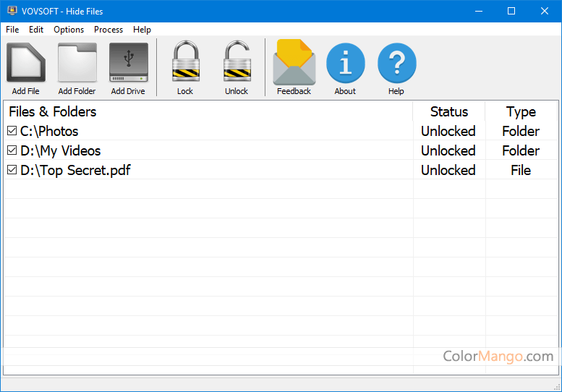
Task: Toggle the D:\My Videos checkbox
Action: click(x=12, y=150)
